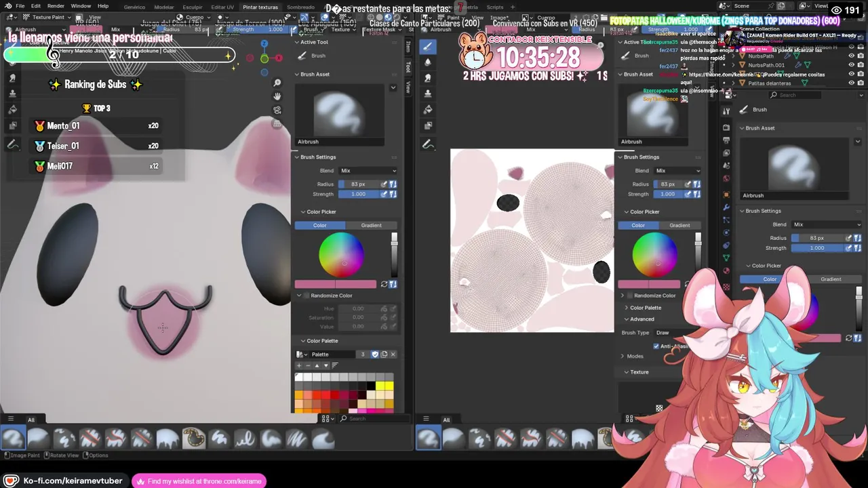Screen dimensions: 868x488
Task: Select the Annotate tool in image editor toolbar
Action: coord(427,144)
